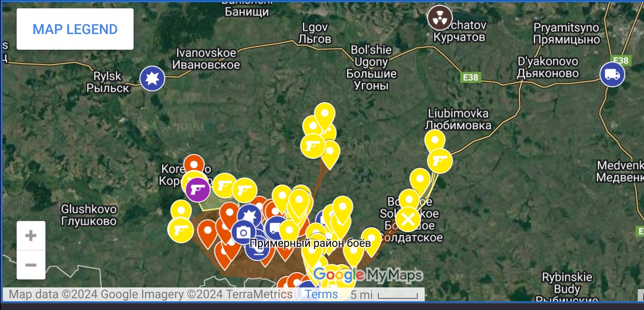Click the yellow gun marker south of Lgov
This screenshot has height=310, width=644.
(313, 146)
